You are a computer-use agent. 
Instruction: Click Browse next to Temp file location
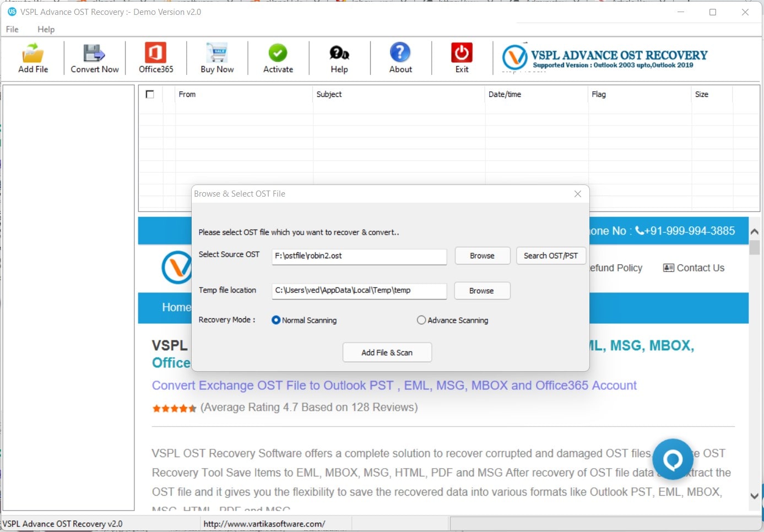[x=481, y=291]
